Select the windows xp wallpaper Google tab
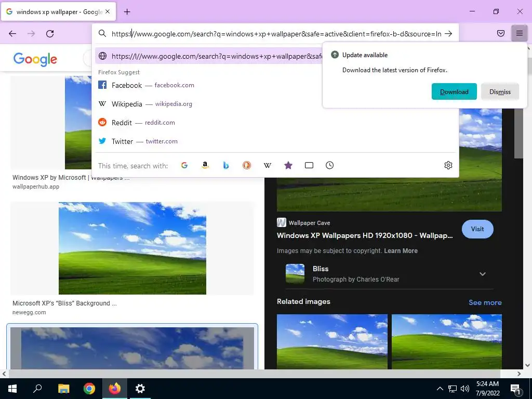 [x=58, y=12]
